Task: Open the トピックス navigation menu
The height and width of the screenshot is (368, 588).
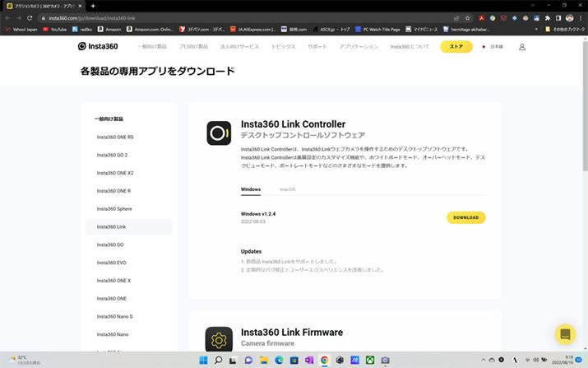Action: click(284, 47)
